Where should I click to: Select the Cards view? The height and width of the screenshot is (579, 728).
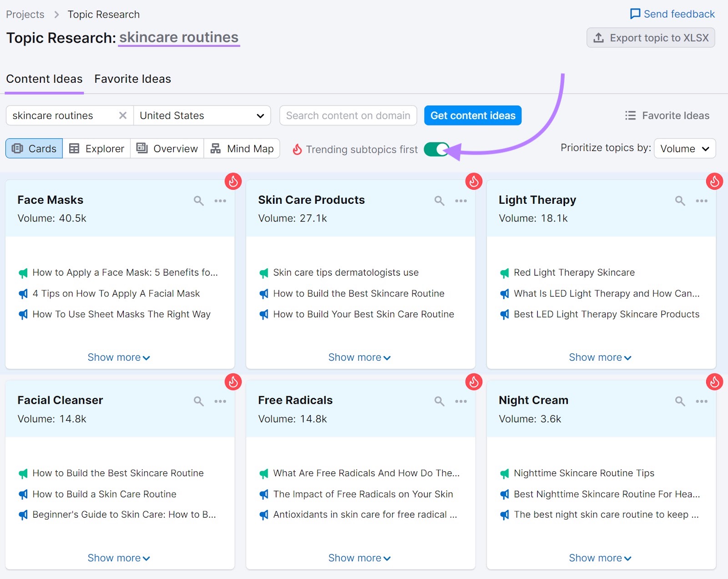34,148
